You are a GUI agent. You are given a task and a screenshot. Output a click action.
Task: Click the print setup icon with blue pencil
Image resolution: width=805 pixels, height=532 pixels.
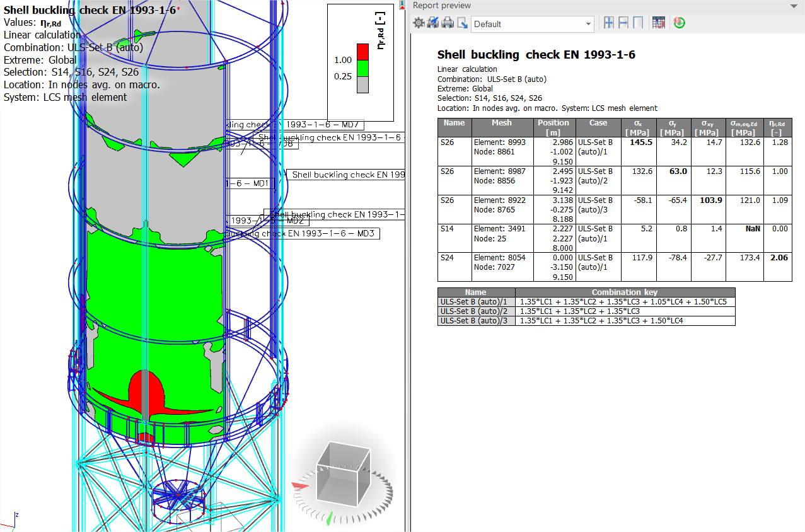tap(433, 23)
